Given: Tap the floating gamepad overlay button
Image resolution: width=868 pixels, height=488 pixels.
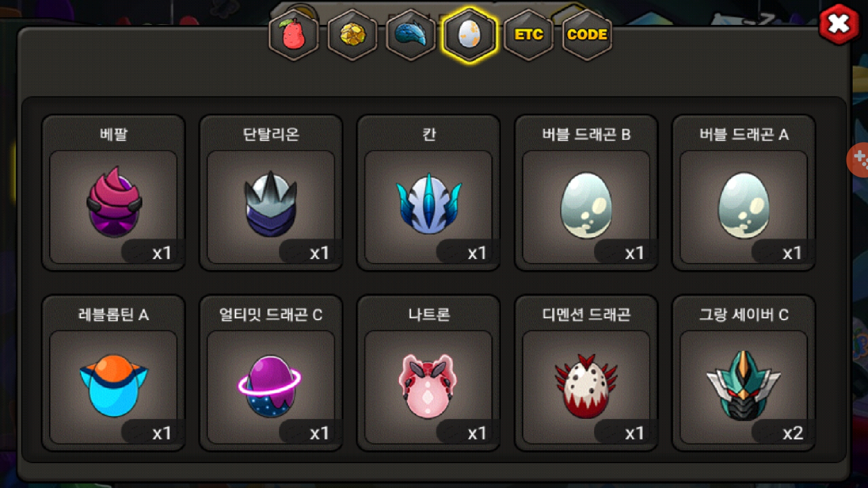Looking at the screenshot, I should point(858,160).
